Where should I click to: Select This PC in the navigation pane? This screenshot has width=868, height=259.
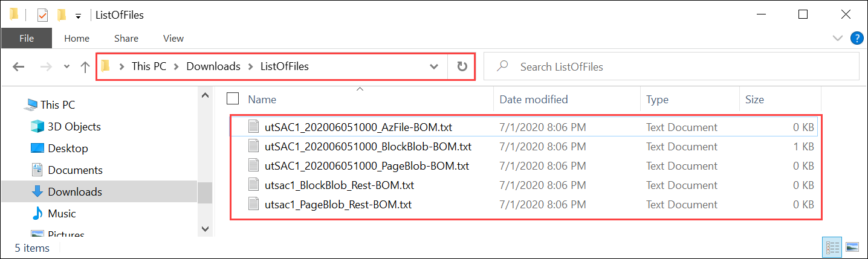(58, 105)
